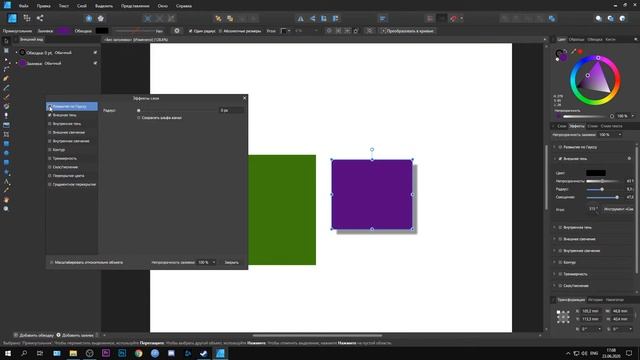The image size is (640, 360).
Task: Toggle stroke appearance row visibility checkbox
Action: point(95,53)
